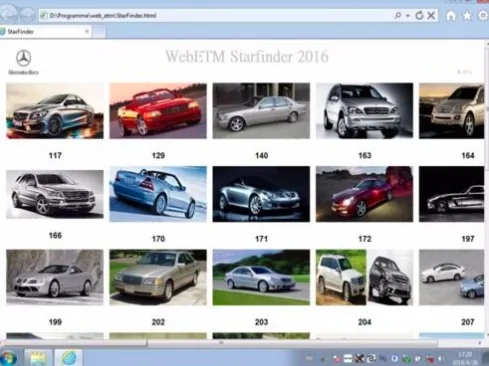The width and height of the screenshot is (489, 366).
Task: Click the horizontal scrollbar thumb
Action: tap(221, 343)
